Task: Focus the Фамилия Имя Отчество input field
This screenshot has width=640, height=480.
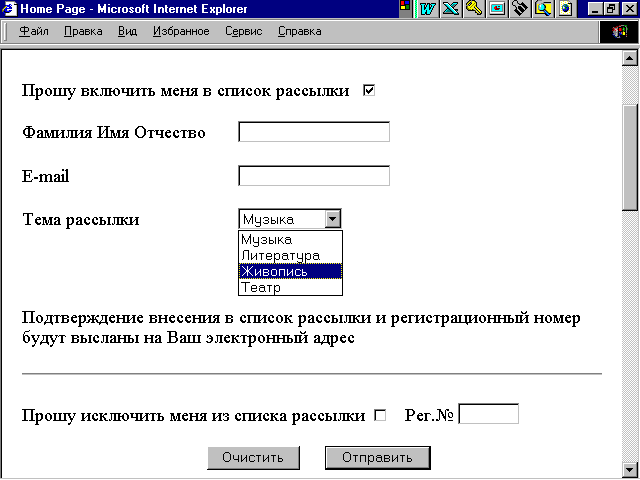Action: 314,132
